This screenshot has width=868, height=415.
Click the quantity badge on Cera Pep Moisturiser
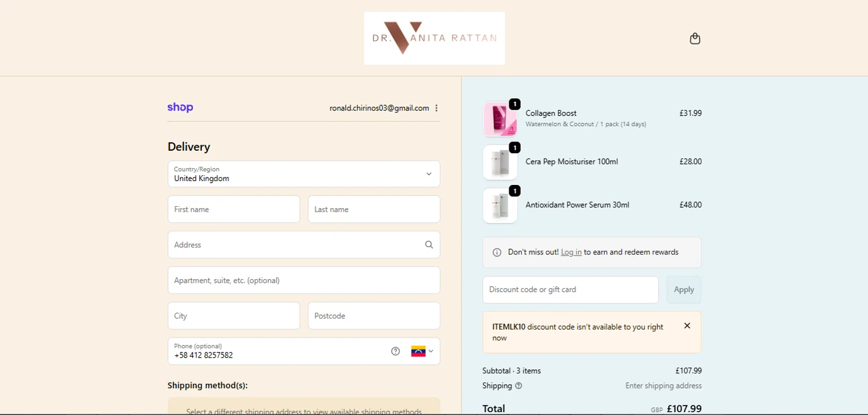(514, 147)
